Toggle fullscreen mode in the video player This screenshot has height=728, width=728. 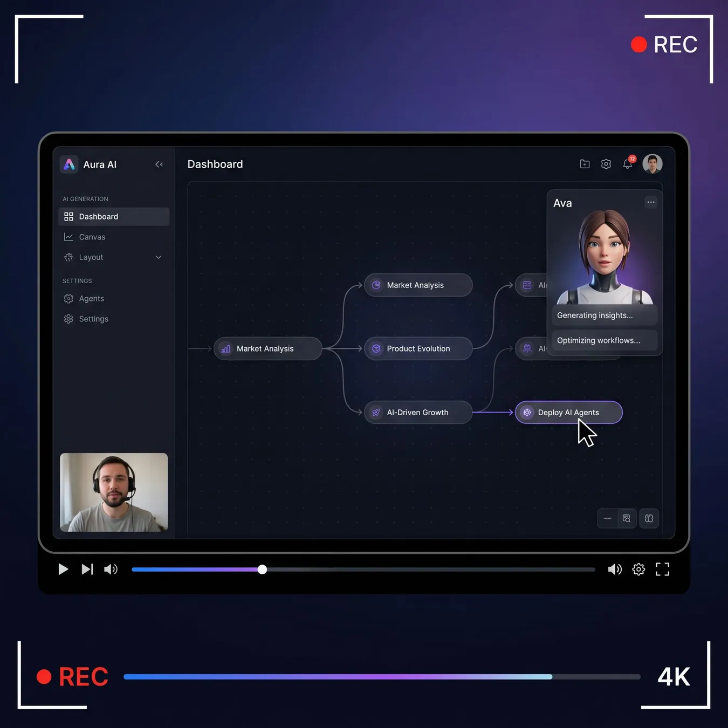(x=663, y=569)
